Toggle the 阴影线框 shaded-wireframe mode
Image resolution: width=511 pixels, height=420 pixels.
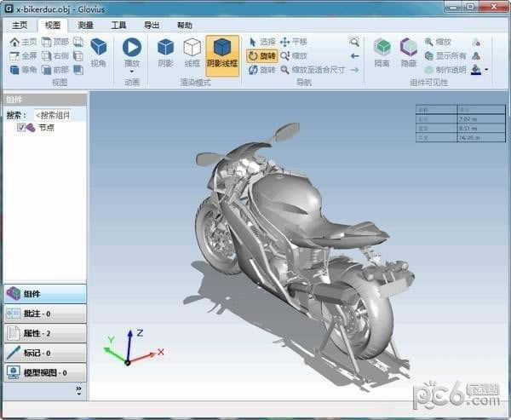(222, 55)
